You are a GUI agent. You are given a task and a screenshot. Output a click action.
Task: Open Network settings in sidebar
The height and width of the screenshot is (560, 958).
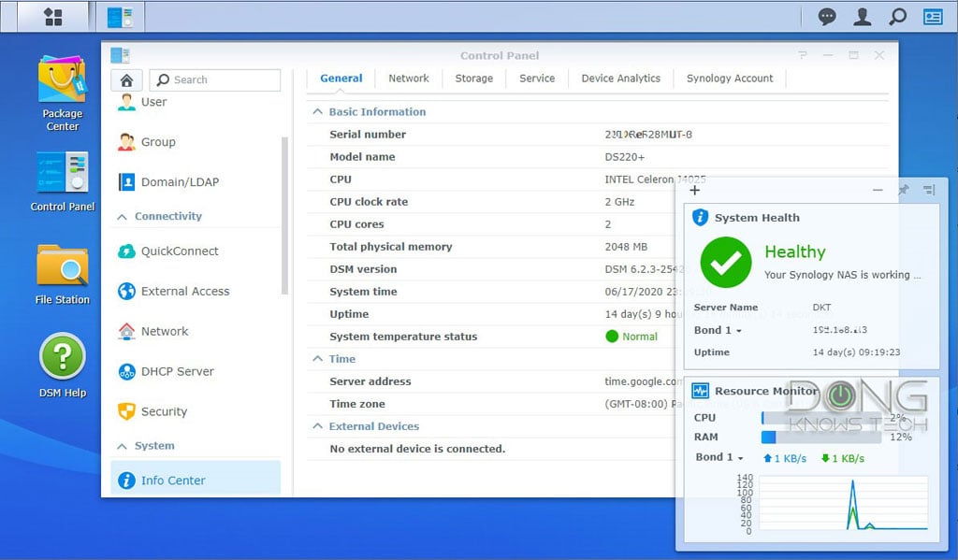pos(165,331)
